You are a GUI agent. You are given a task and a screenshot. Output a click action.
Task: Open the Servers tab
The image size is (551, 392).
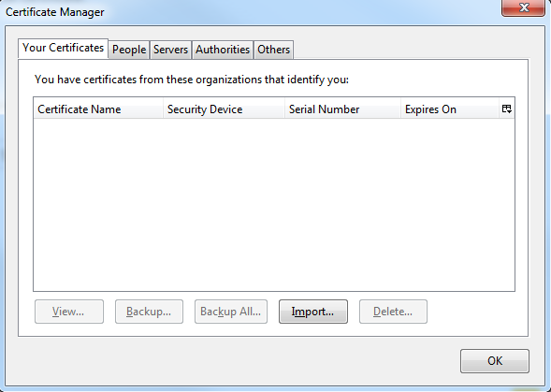pyautogui.click(x=171, y=50)
